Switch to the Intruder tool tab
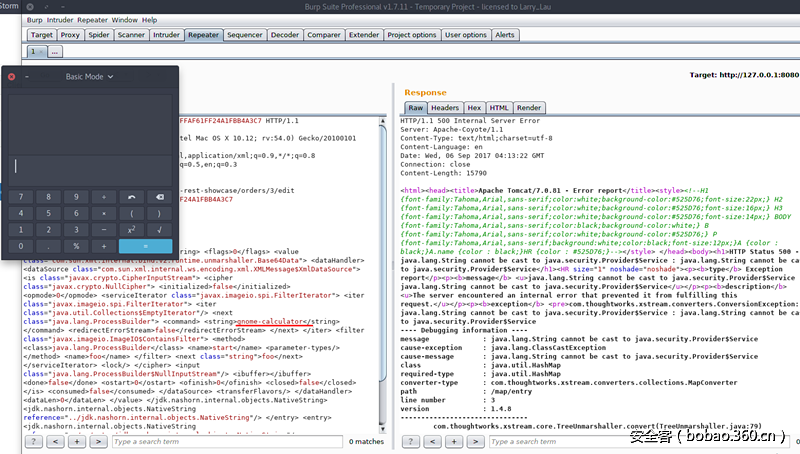This screenshot has height=454, width=800. coord(166,34)
